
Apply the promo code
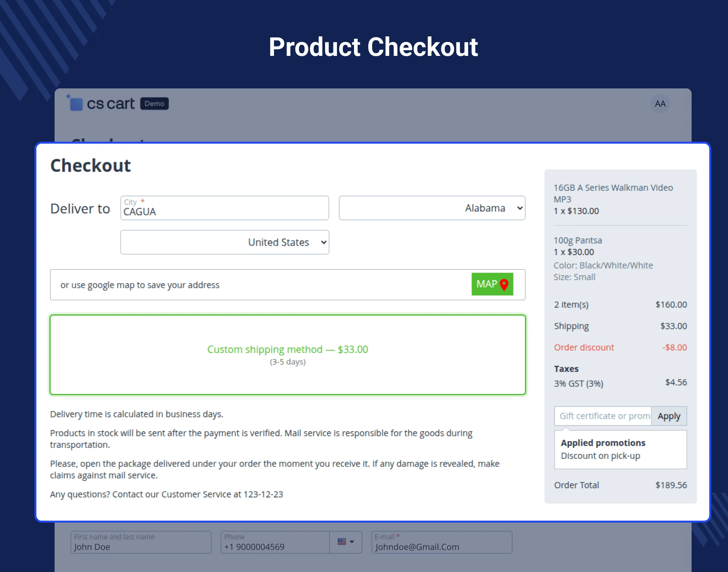coord(669,416)
